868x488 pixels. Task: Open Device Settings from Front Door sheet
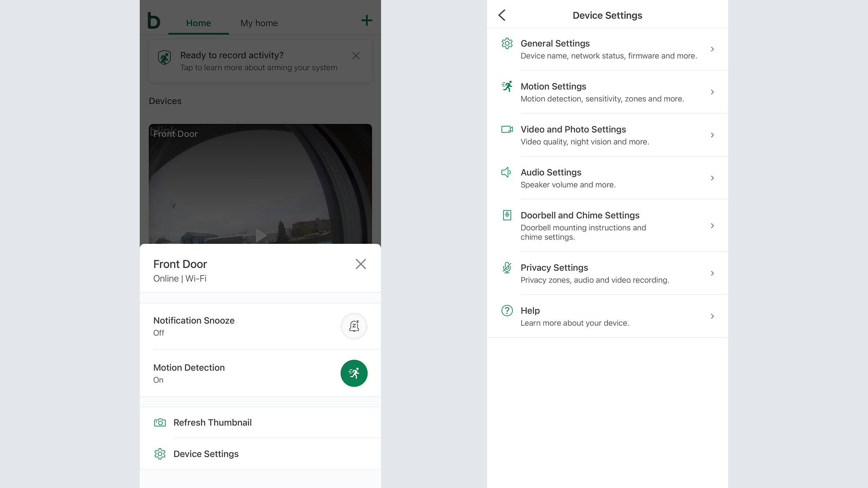point(206,454)
